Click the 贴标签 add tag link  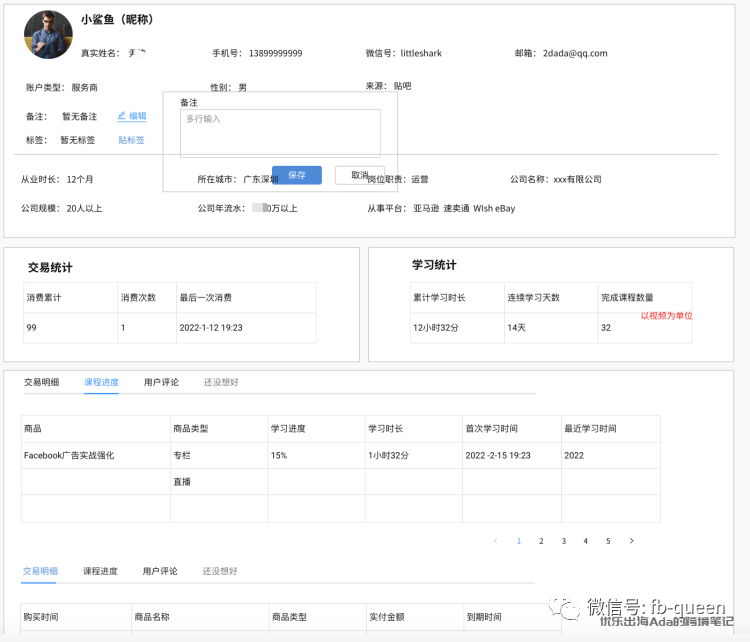131,140
